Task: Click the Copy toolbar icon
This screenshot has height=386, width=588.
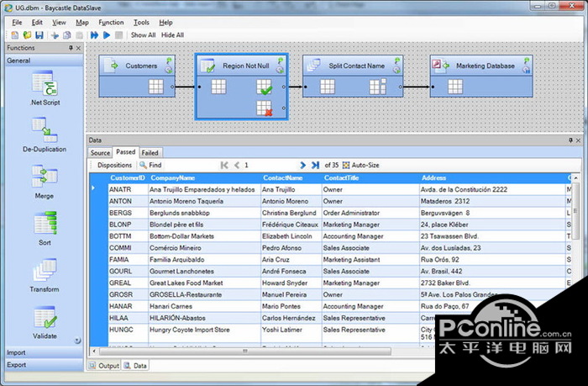Action: click(66, 35)
